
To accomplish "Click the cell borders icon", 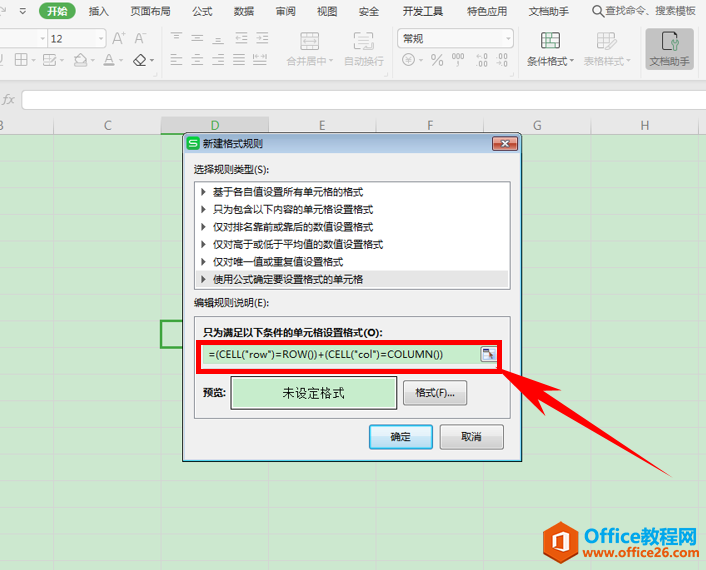I will [21, 59].
